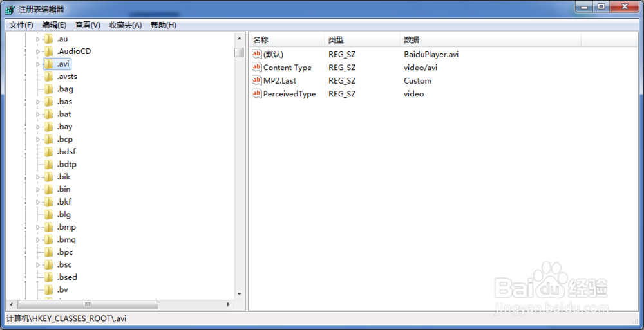Expand the .bcp key
Image resolution: width=644 pixels, height=330 pixels.
38,140
